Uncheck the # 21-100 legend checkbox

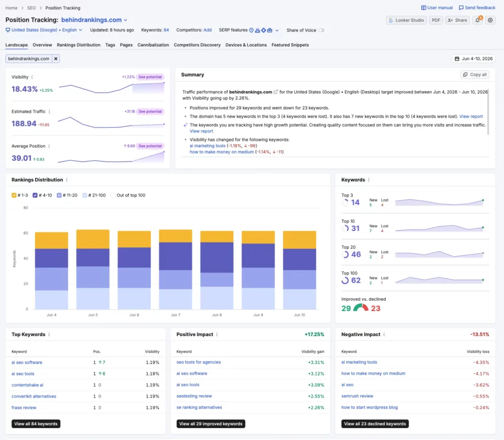point(85,195)
